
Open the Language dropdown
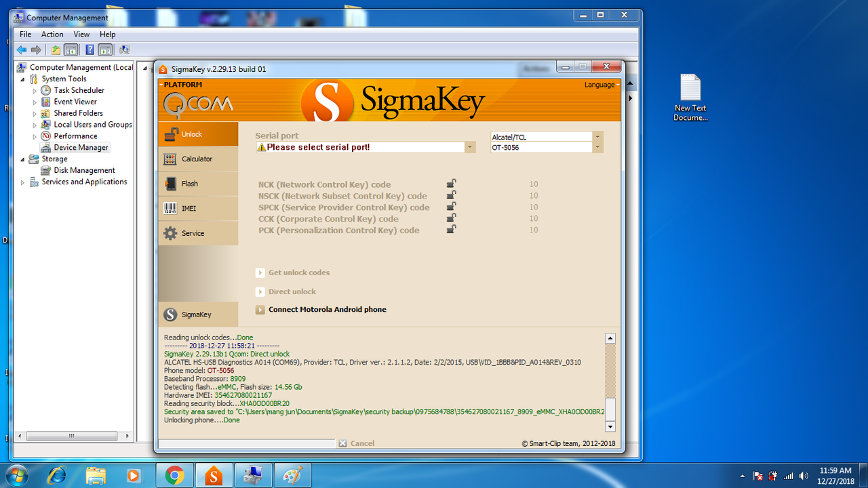(x=601, y=85)
